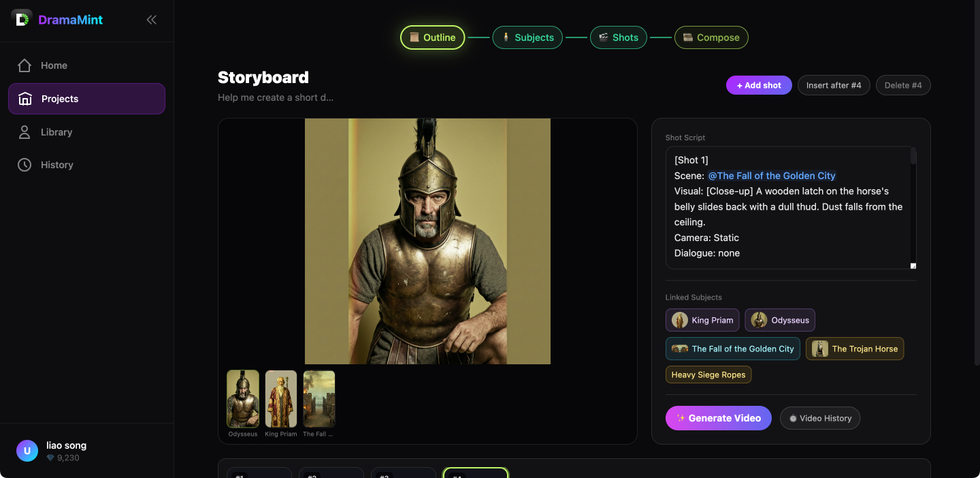Screen dimensions: 980x478
Task: Collapse the sidebar with double-chevron icon
Action: click(x=151, y=20)
